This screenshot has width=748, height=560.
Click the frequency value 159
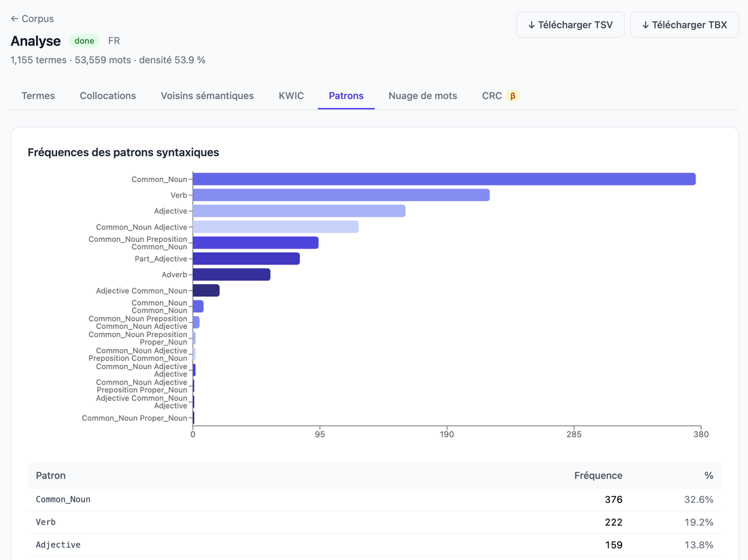click(613, 545)
